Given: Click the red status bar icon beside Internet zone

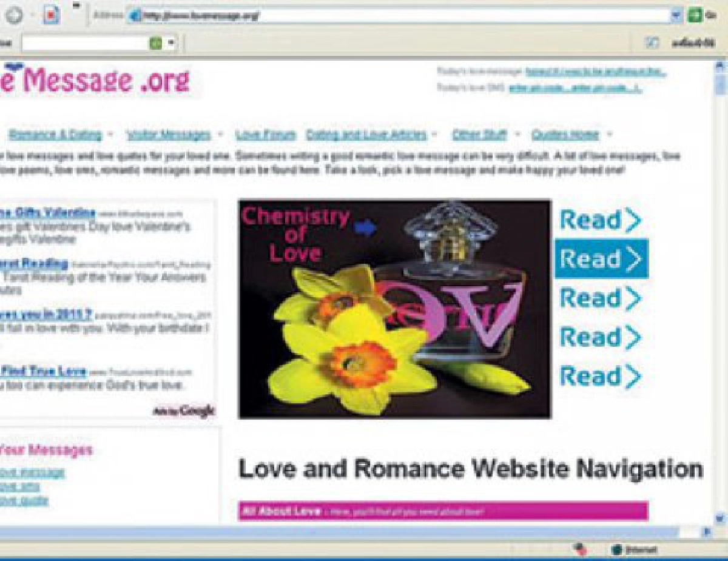Looking at the screenshot, I should point(581,549).
